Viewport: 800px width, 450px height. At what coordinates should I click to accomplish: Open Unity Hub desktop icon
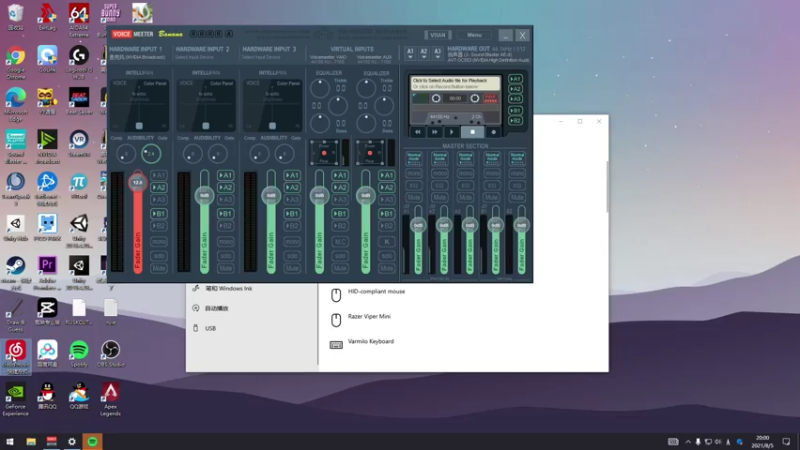pyautogui.click(x=16, y=228)
